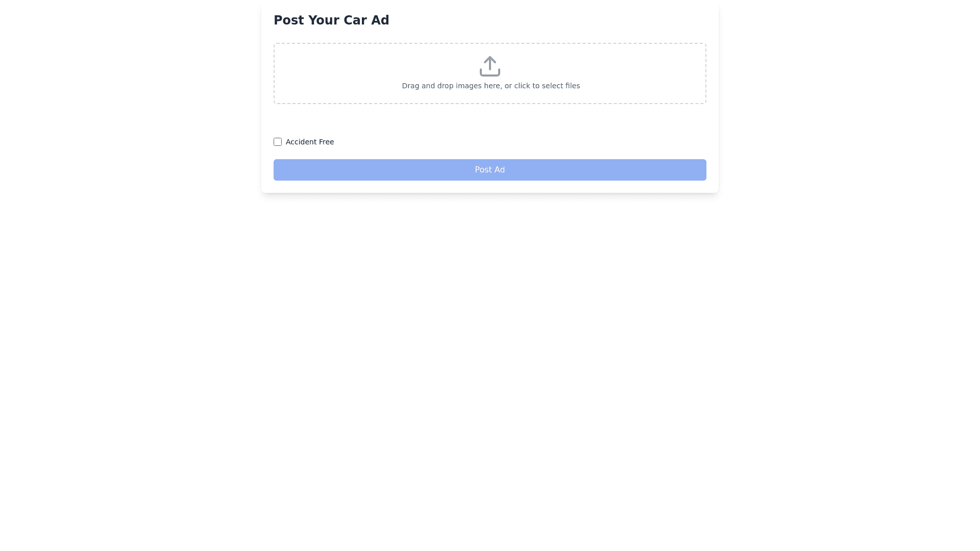Screen dimensions: 980x551
Task: Click the 'Post Your Car Ad' heading
Action: coord(331,20)
